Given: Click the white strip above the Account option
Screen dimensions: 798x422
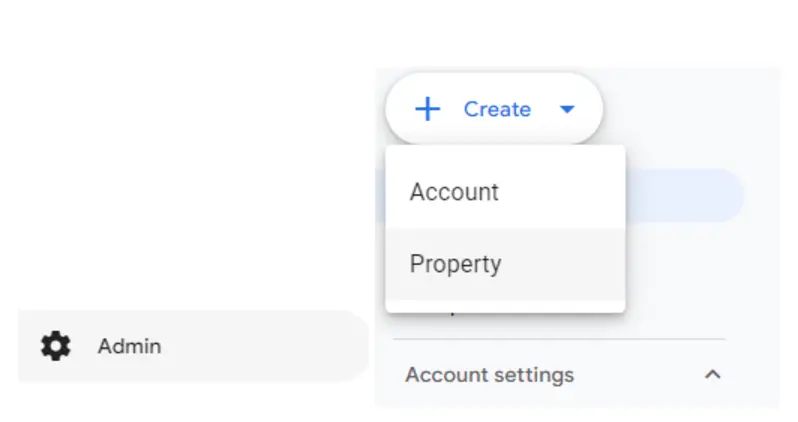Looking at the screenshot, I should 505,151.
